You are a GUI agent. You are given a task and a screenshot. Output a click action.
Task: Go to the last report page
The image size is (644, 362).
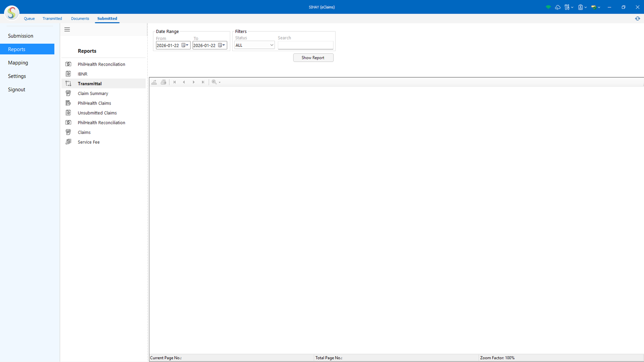click(203, 82)
